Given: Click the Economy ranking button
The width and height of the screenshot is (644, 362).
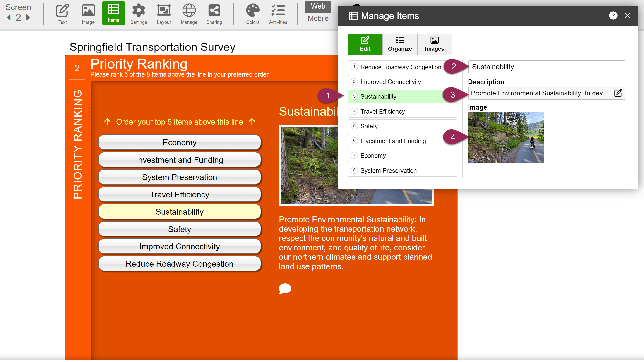Looking at the screenshot, I should click(x=180, y=142).
